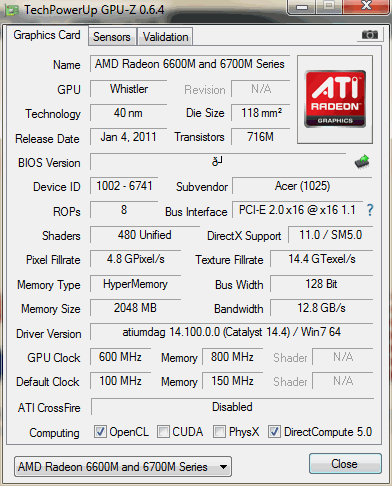Close the window with the X button

[366, 6]
